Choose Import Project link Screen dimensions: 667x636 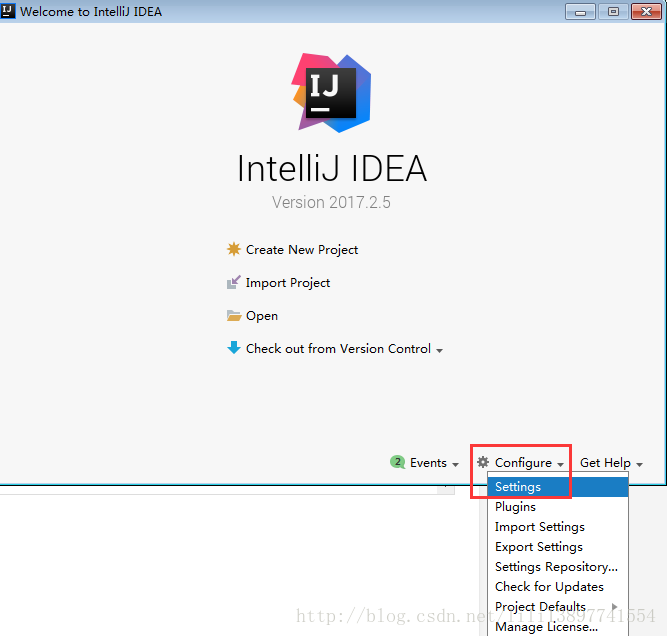coord(288,283)
